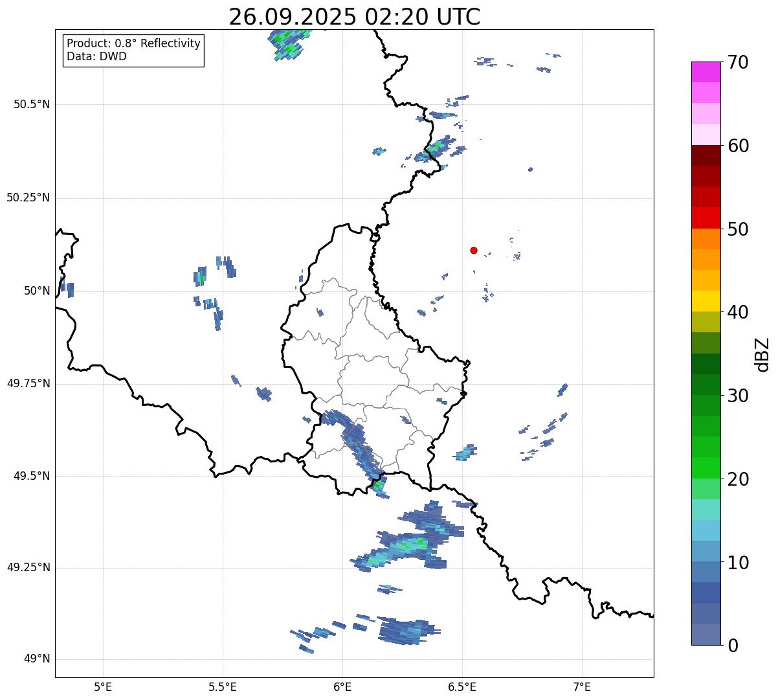
Task: Click the 50.25°N latitude label
Action: (28, 198)
